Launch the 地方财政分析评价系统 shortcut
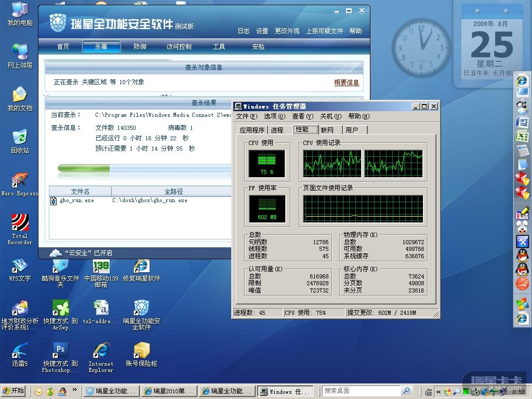The image size is (532, 399). click(20, 315)
